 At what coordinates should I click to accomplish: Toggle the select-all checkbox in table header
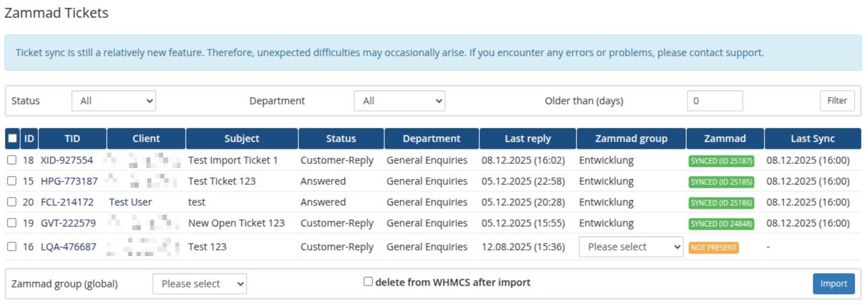click(13, 138)
